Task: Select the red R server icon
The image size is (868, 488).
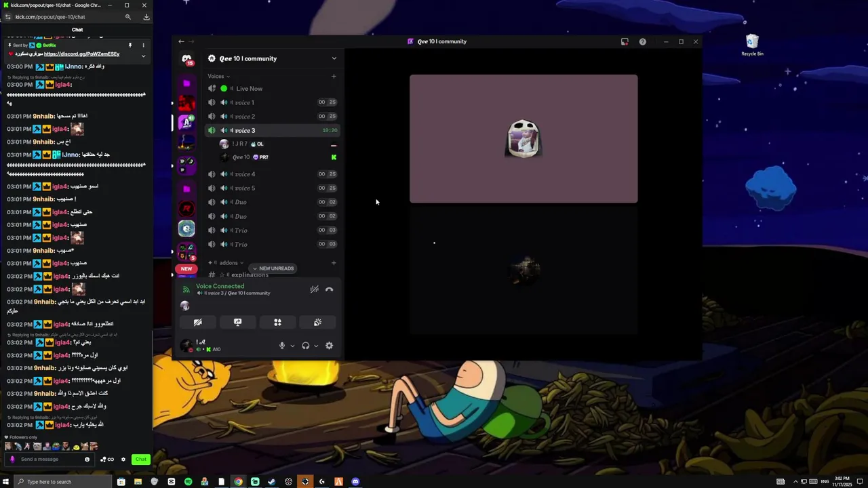Action: pos(186,209)
